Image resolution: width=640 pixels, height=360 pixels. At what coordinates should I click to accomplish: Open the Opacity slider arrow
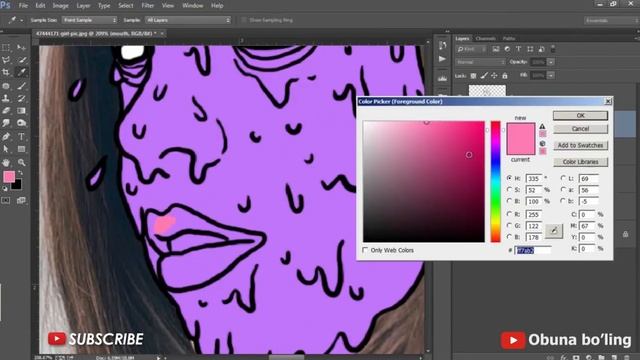pyautogui.click(x=551, y=62)
